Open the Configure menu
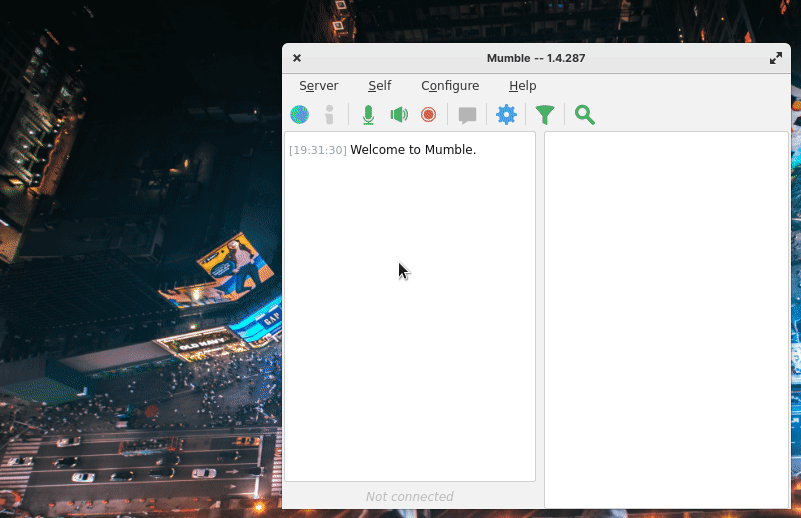 tap(450, 86)
